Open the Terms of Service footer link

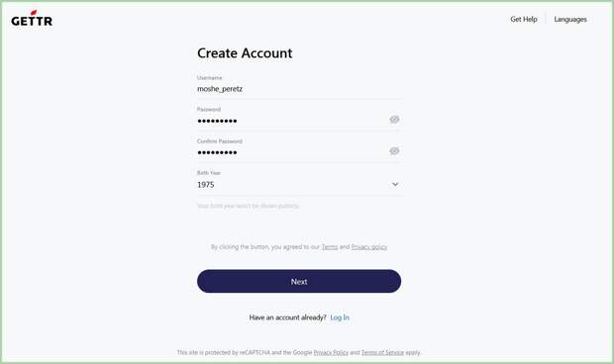[382, 352]
